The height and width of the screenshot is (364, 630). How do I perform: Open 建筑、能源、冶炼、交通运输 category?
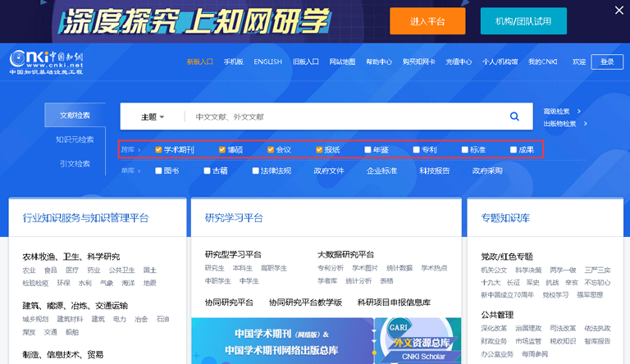[x=75, y=305]
